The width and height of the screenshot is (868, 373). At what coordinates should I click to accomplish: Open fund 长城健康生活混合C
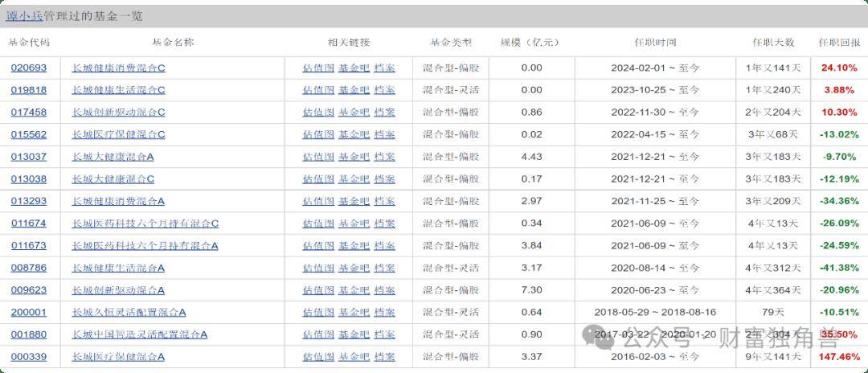118,90
